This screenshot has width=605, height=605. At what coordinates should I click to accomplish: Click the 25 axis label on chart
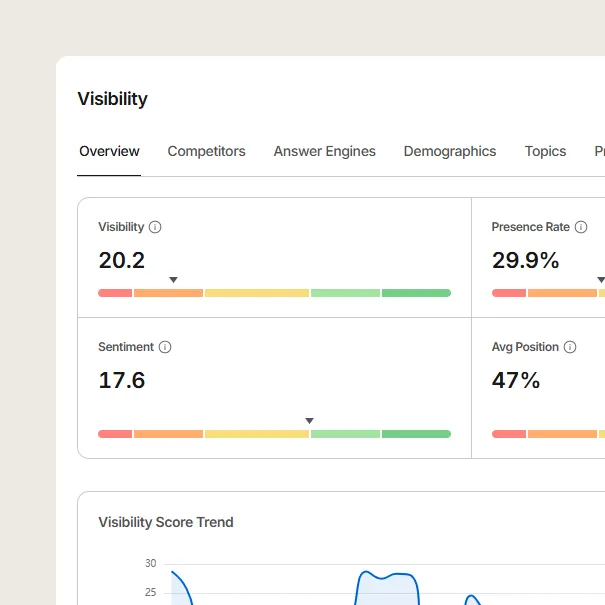150,592
